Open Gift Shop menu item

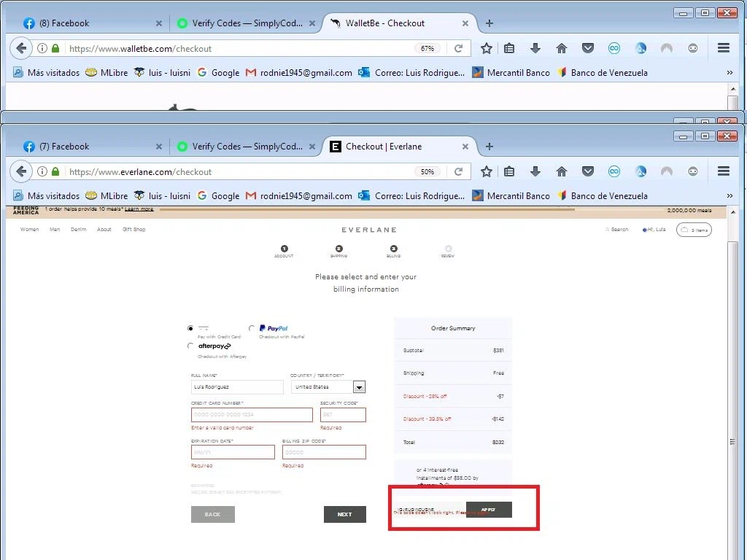coord(134,230)
